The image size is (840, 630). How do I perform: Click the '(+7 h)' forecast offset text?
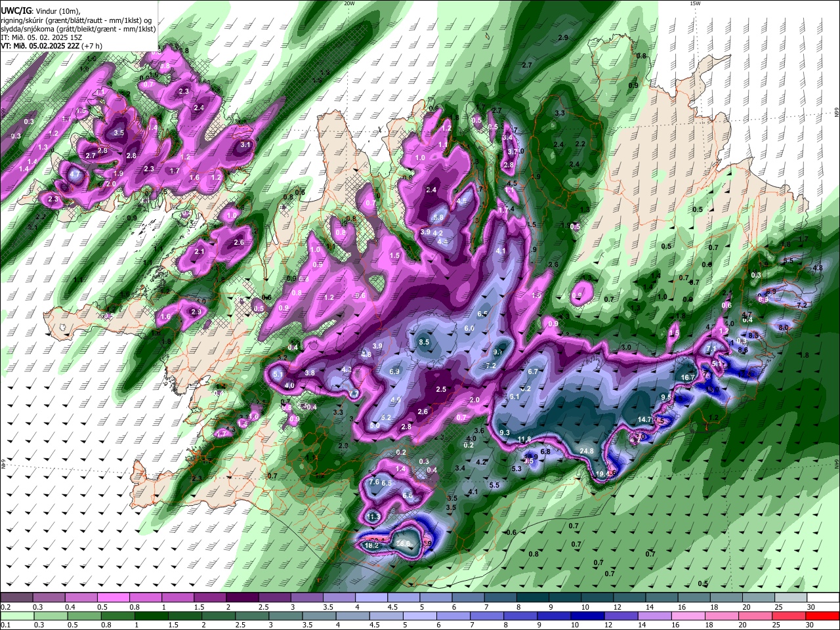click(x=93, y=46)
